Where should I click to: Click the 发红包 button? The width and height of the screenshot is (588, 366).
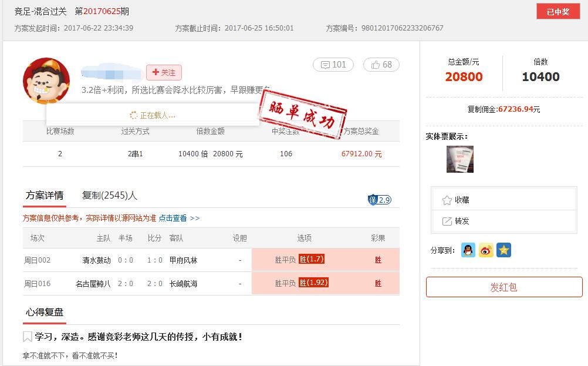click(x=503, y=287)
